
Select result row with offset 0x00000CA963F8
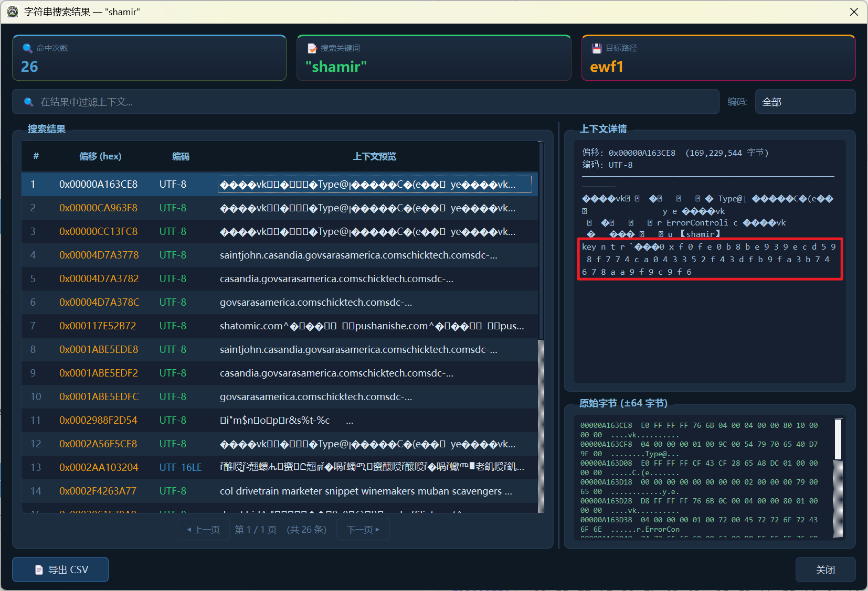98,208
